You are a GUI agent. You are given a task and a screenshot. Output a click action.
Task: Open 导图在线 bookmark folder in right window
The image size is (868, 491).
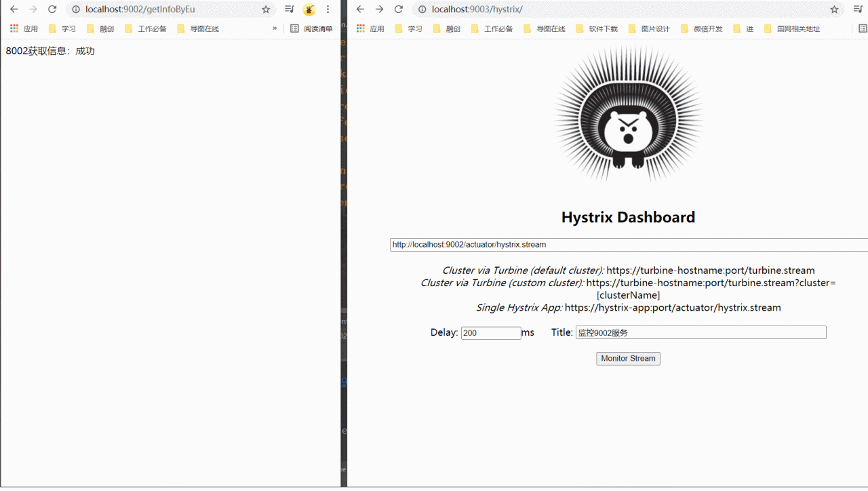pos(544,28)
